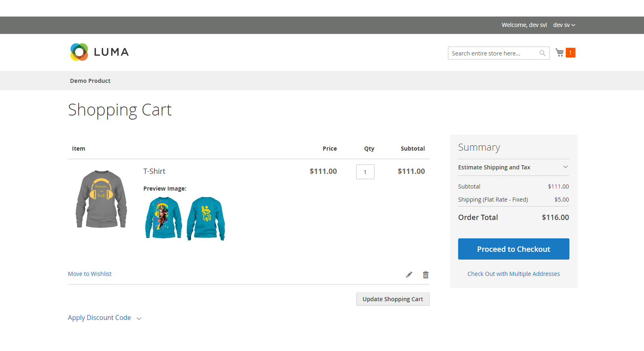Click the first blue preview image
644x351 pixels.
point(163,218)
